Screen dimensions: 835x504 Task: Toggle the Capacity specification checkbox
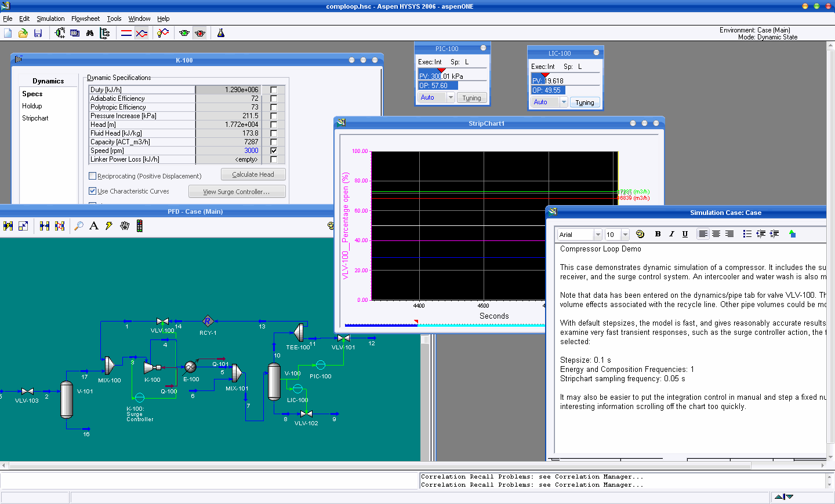(274, 142)
